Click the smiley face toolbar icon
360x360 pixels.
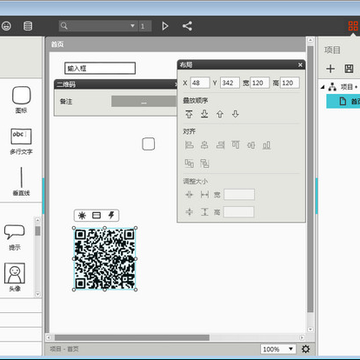6,26
